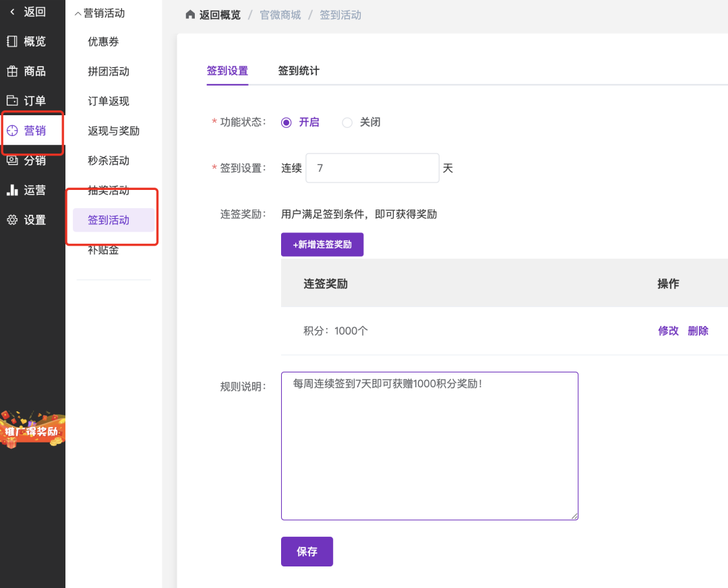
Task: Open the 分销 distribution icon
Action: pos(12,160)
